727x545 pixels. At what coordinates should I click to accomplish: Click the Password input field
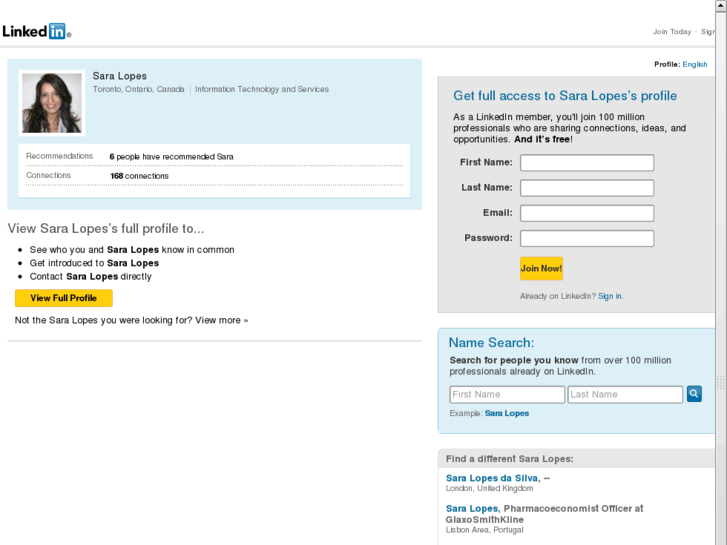587,238
